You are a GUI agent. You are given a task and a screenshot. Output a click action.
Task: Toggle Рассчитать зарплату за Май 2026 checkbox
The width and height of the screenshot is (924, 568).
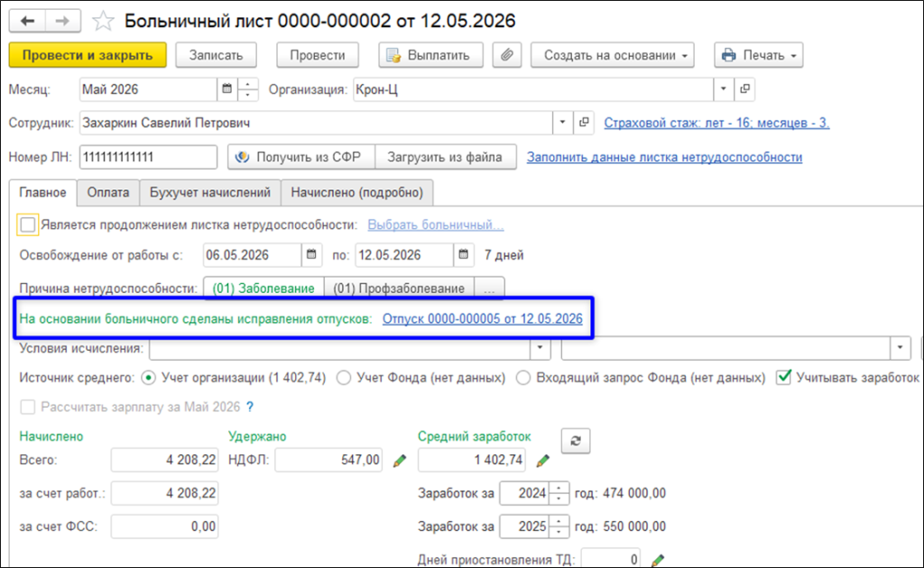click(28, 407)
